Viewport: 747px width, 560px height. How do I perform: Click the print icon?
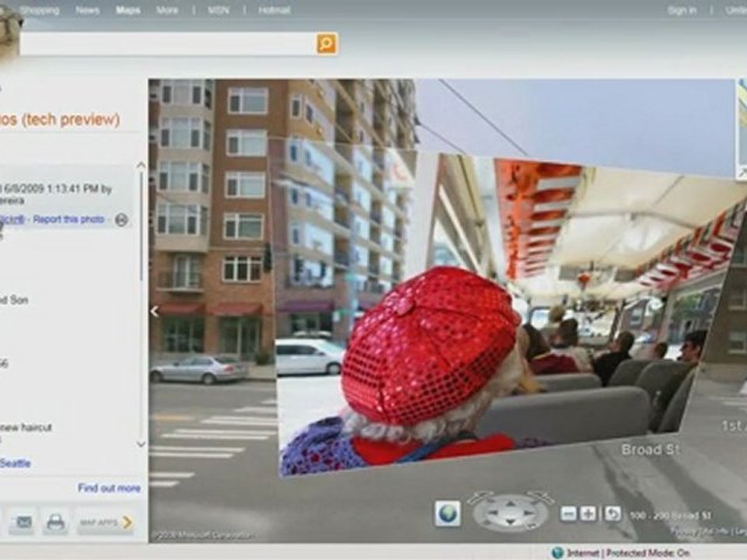56,523
